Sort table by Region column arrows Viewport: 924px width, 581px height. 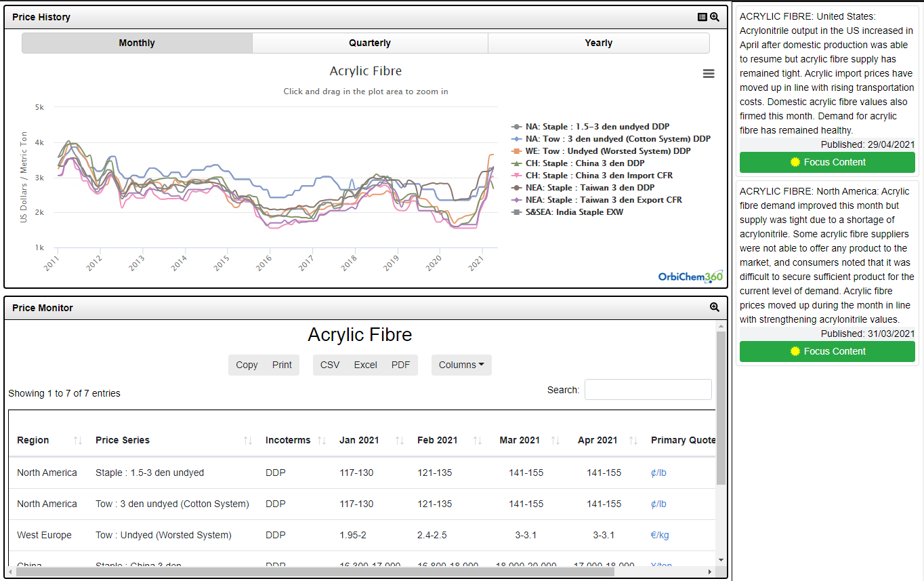click(78, 441)
